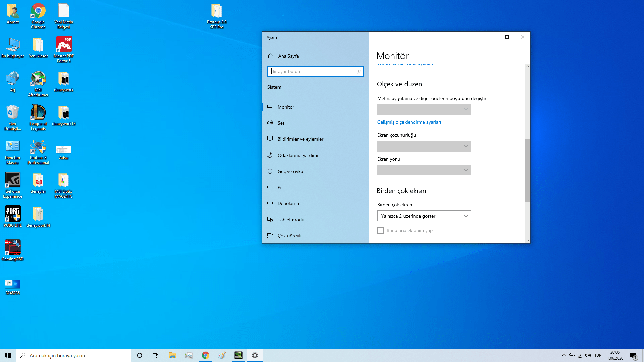Click the Task View taskbar icon
Screen dimensions: 644x362
pos(156,355)
